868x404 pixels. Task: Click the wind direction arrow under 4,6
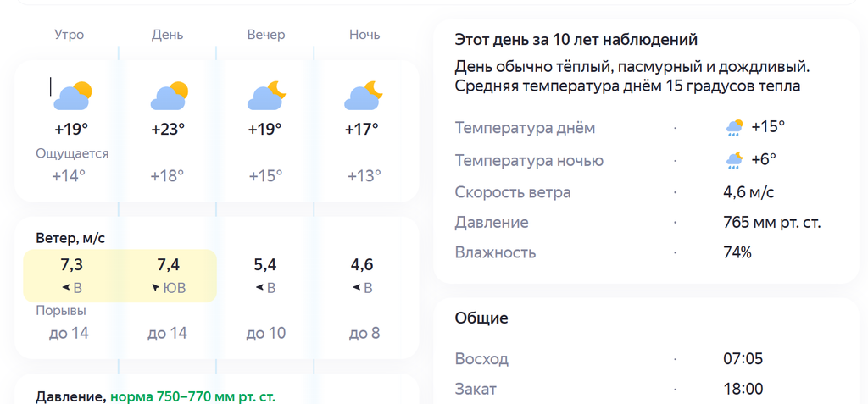[357, 288]
